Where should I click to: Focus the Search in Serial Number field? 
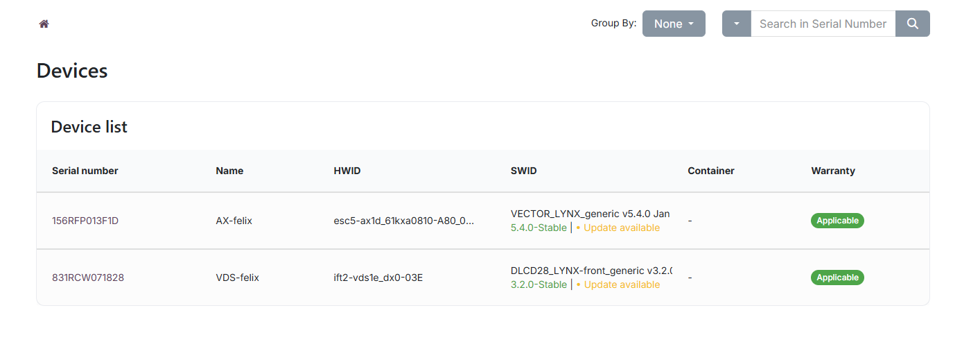tap(823, 24)
